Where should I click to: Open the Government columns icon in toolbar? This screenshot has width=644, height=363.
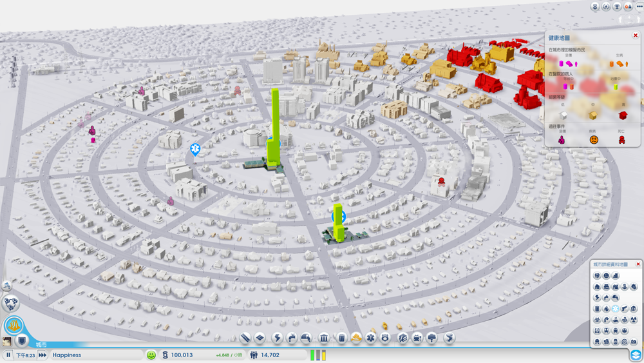[324, 338]
